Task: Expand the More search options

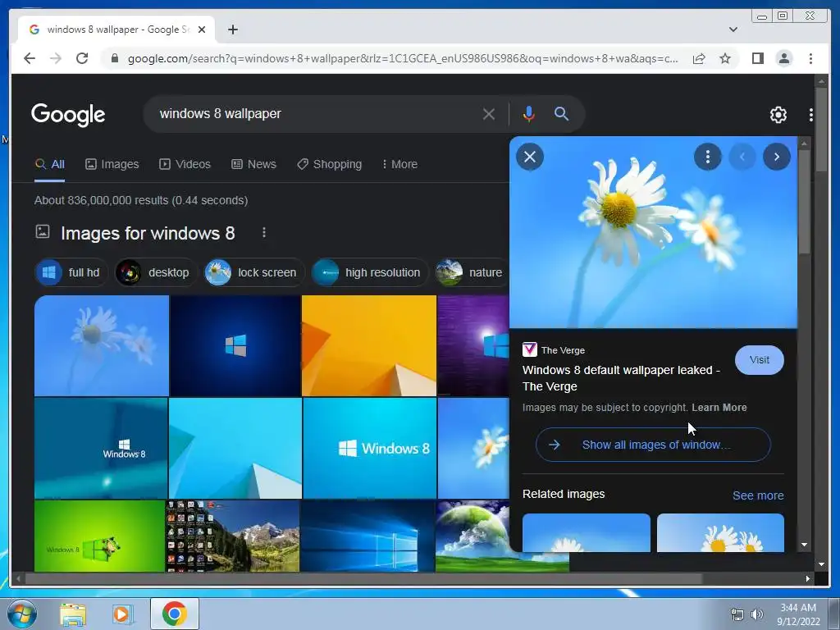Action: [x=399, y=164]
